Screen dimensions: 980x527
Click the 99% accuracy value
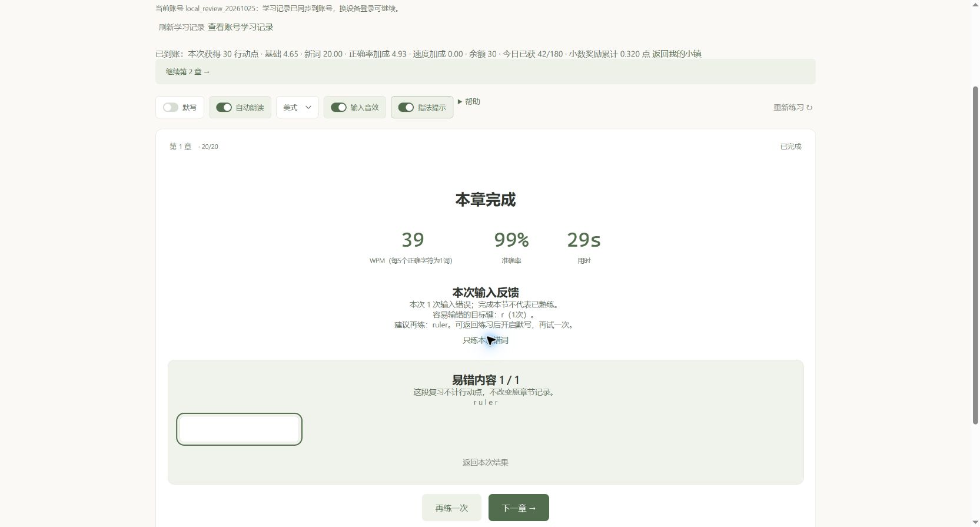tap(511, 240)
